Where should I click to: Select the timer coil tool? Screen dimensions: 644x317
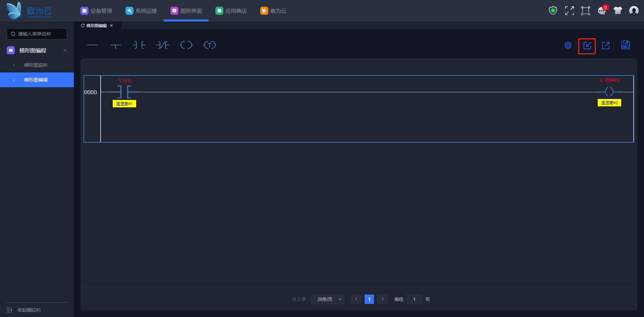pos(210,45)
